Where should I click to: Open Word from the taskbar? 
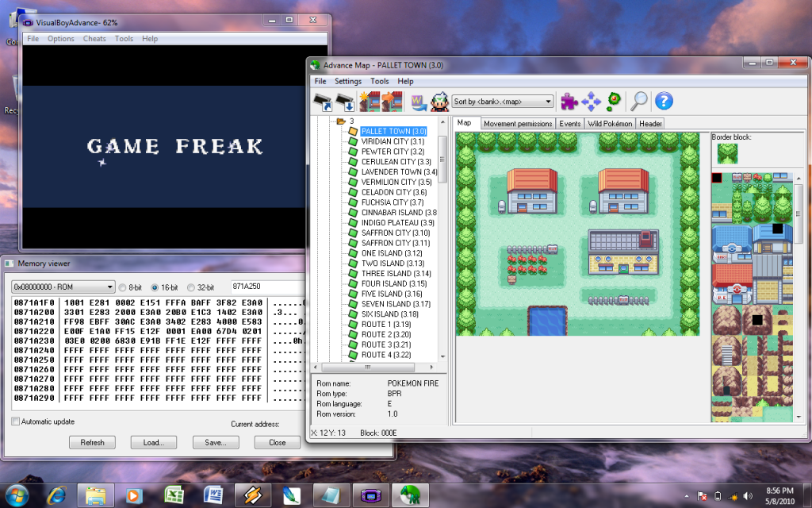point(213,495)
